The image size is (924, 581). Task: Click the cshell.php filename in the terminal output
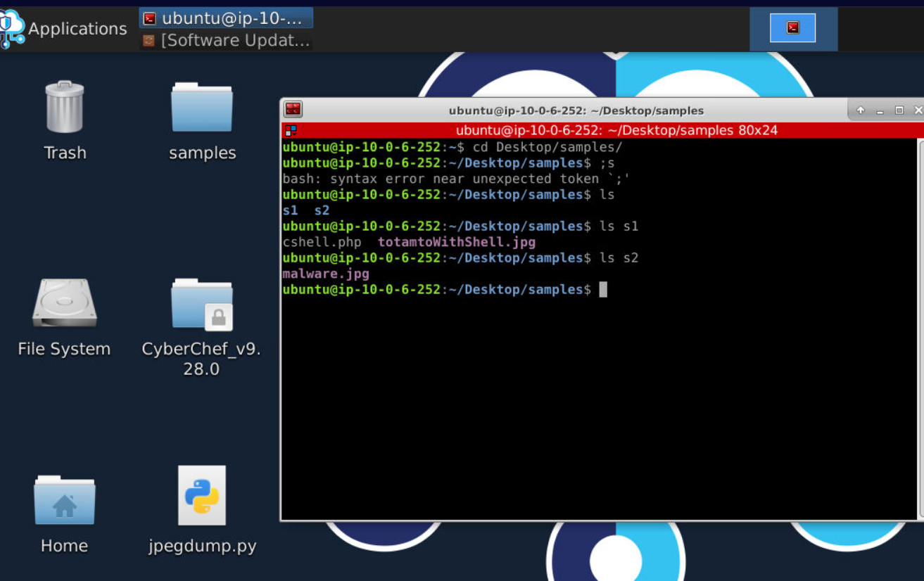[x=322, y=242]
